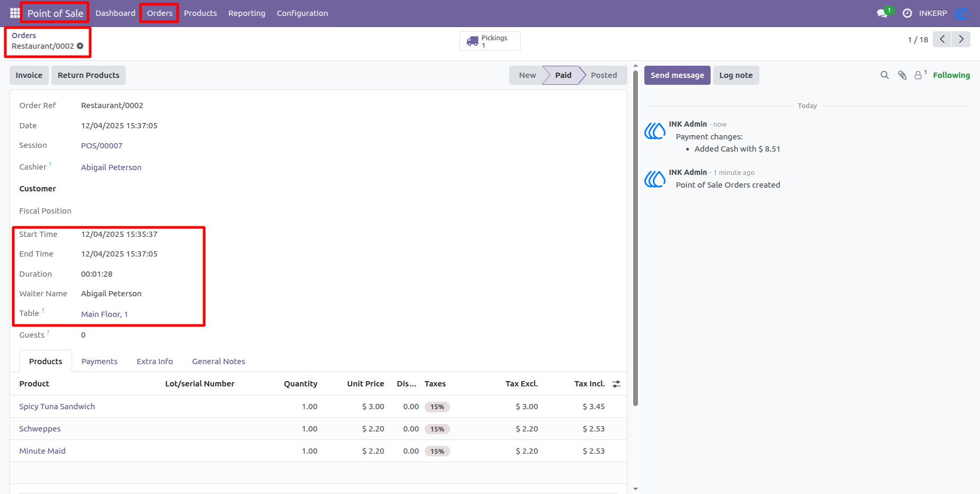Viewport: 980px width, 494px height.
Task: Switch to the Payments tab
Action: (99, 361)
